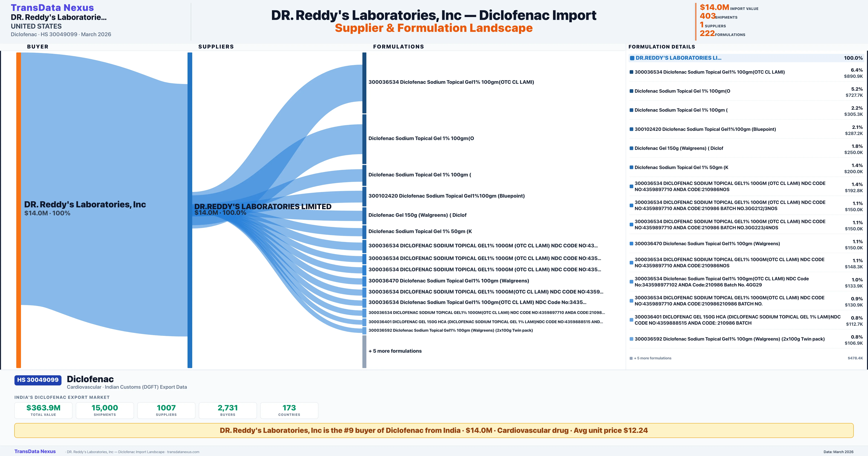Open the 173 Countries stat card
Viewport: 868px width, 456px height.
[x=289, y=410]
